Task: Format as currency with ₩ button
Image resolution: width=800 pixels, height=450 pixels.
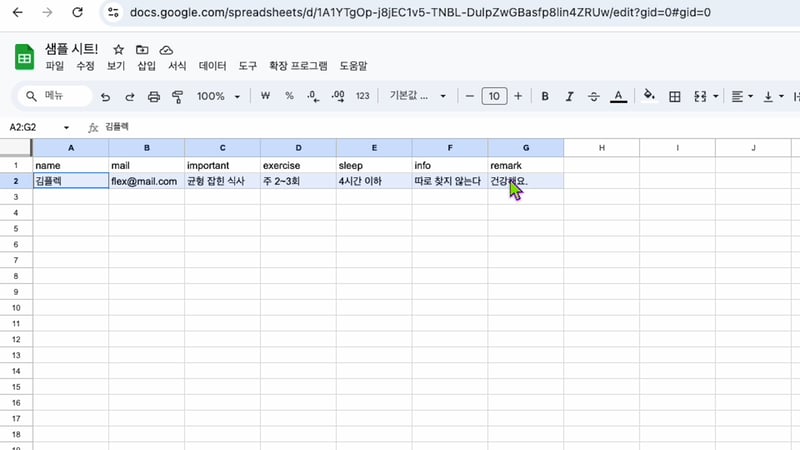Action: [265, 96]
